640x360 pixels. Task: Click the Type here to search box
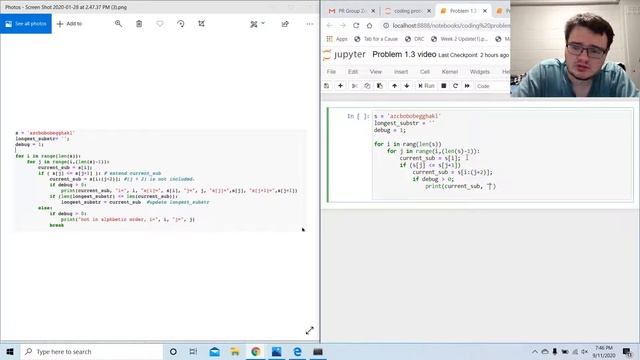click(91, 351)
